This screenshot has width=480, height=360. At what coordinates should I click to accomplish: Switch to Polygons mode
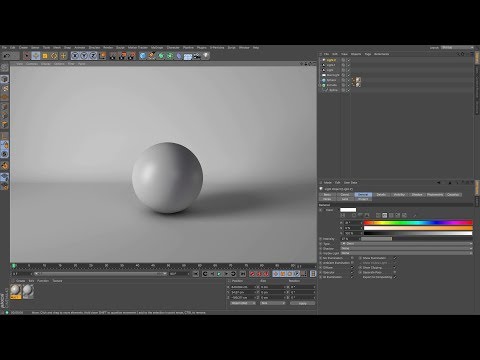tap(4, 124)
